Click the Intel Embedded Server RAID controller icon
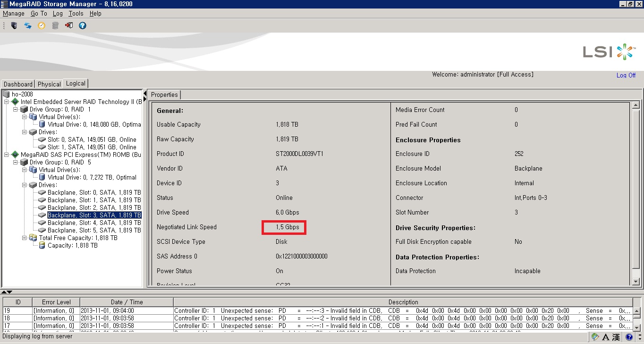Viewport: 644px width, 344px height. 15,102
